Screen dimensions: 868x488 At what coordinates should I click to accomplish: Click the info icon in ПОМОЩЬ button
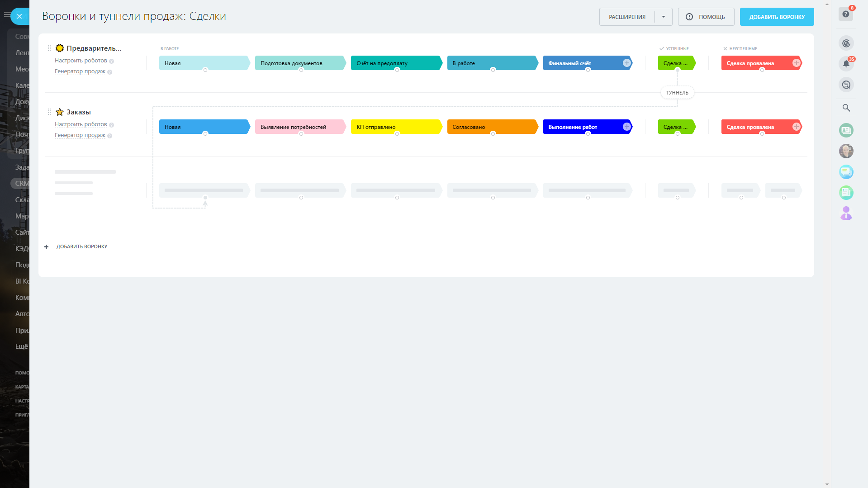[689, 17]
